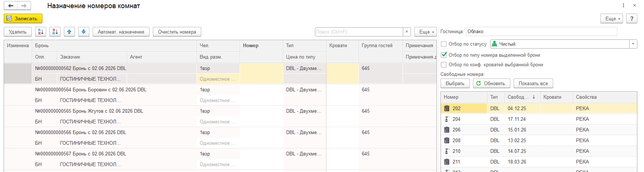The height and width of the screenshot is (172, 644).
Task: Click date 18.03.26 in room 211 row
Action: tap(517, 162)
